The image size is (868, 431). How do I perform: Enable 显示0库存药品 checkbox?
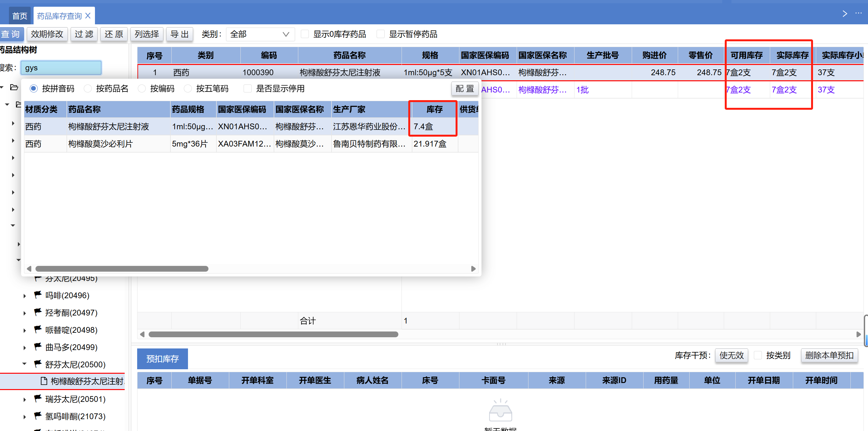click(x=305, y=34)
